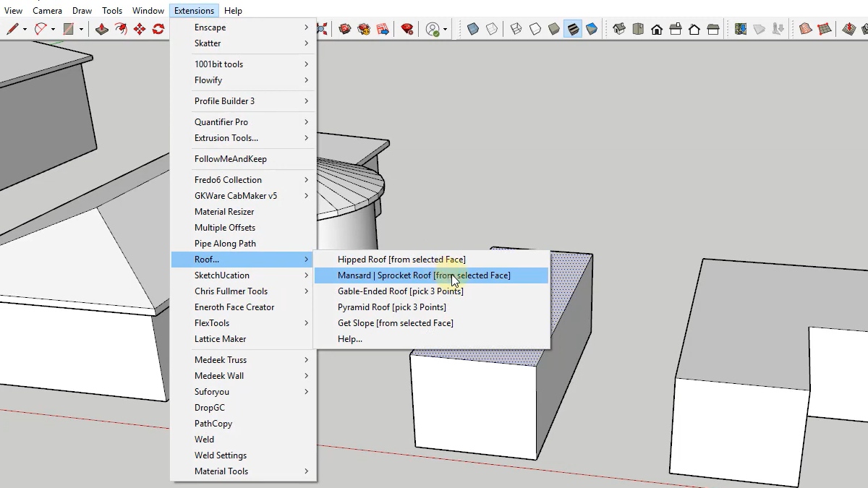Select the Arc tool
Screen dimensions: 868x488
pos(41,29)
